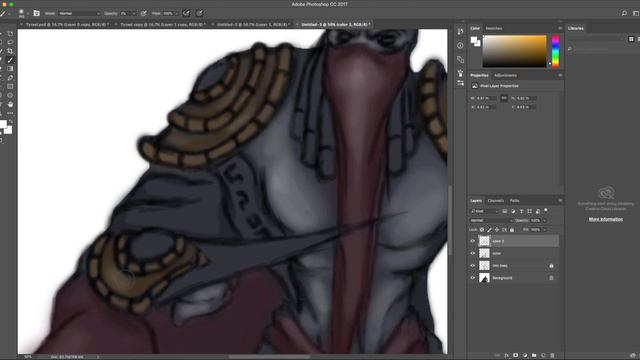This screenshot has width=640, height=360.
Task: Select the Background layer thumbnail
Action: click(x=484, y=278)
